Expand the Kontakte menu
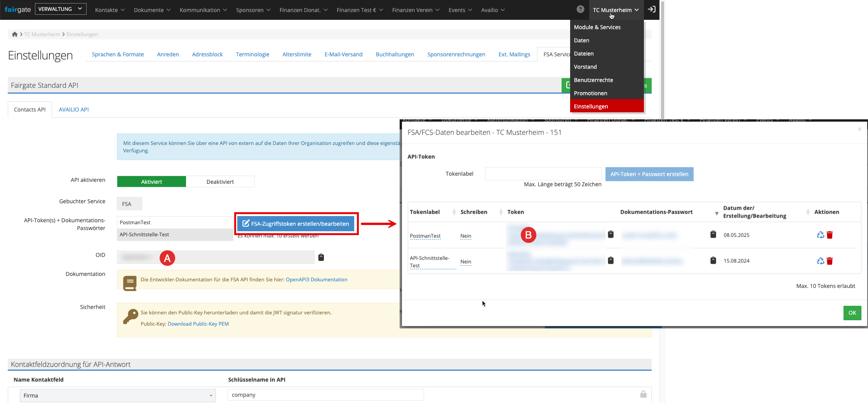Screen dimensions: 868x403 (110, 10)
